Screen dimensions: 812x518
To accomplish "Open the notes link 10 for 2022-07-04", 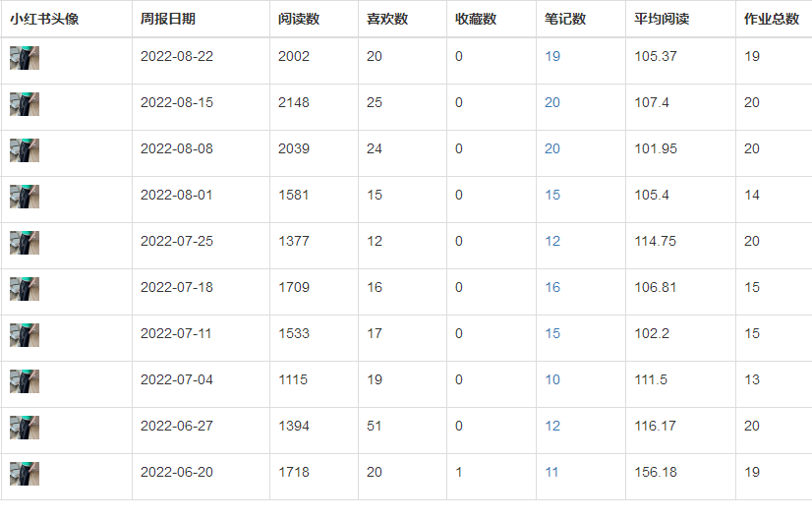I will point(552,379).
